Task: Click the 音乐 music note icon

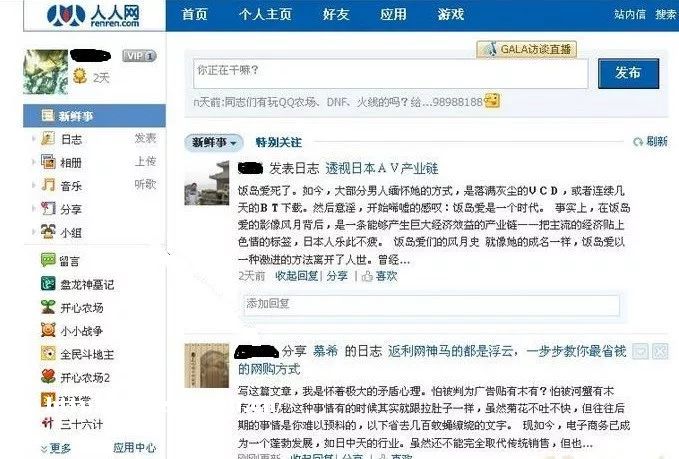Action: click(x=48, y=185)
